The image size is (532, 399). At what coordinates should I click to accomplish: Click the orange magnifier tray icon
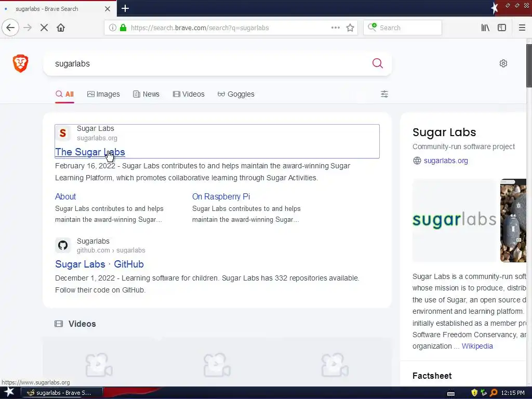(494, 393)
